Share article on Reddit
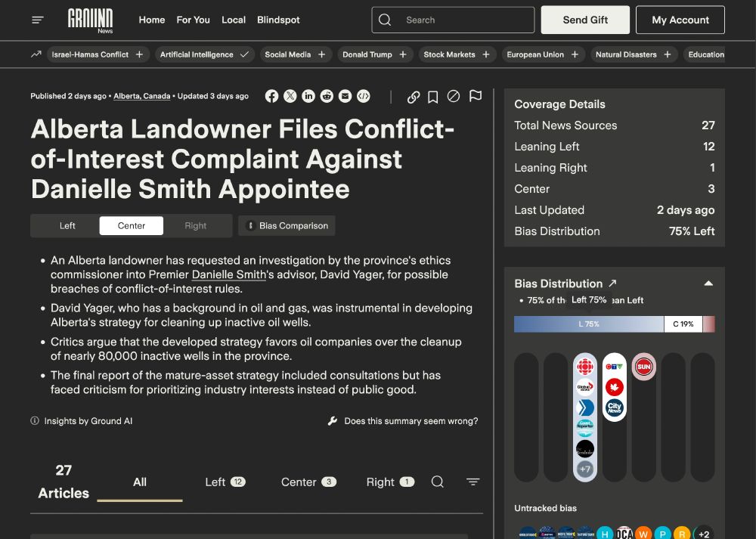Viewport: 756px width, 539px height. click(x=327, y=97)
